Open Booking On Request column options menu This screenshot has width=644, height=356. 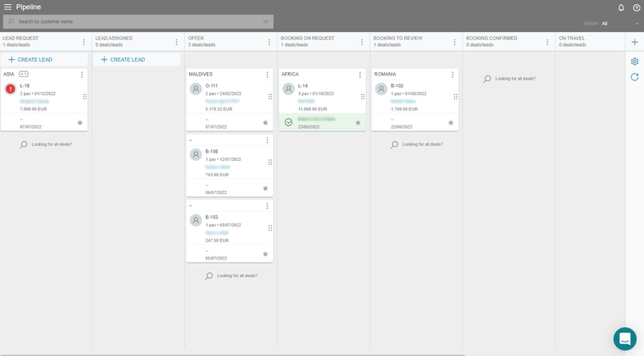(x=362, y=42)
